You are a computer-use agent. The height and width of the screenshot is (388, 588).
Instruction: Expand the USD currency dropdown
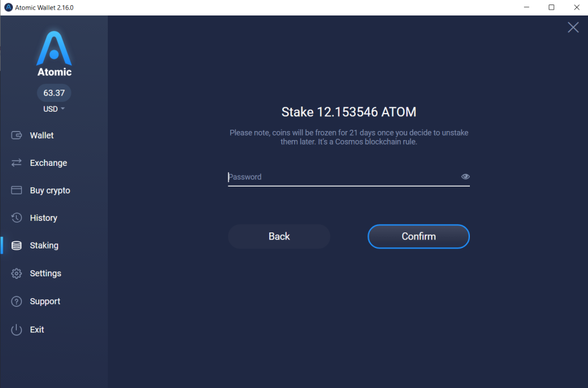click(x=54, y=109)
